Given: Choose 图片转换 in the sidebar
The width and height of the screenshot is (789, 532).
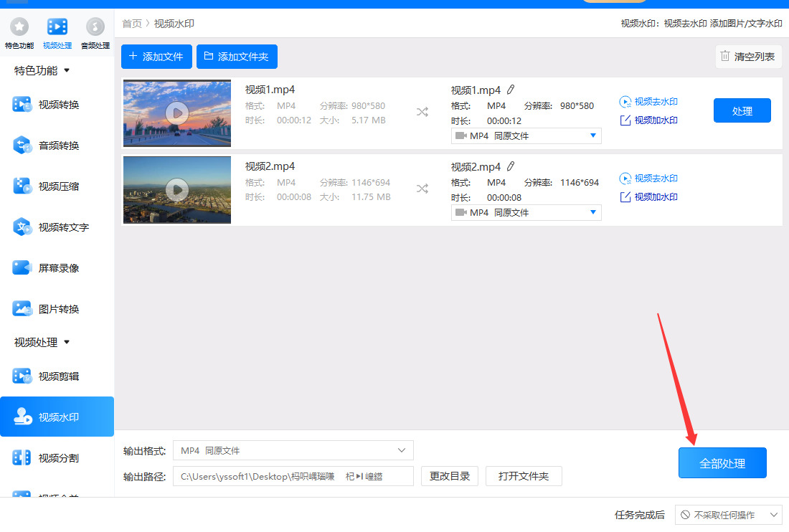Looking at the screenshot, I should pyautogui.click(x=57, y=309).
